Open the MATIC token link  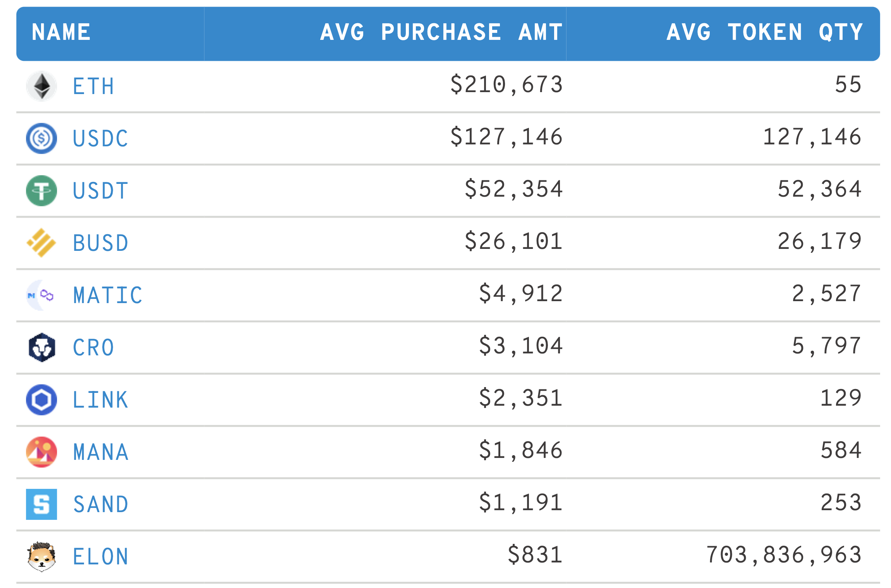pos(108,295)
